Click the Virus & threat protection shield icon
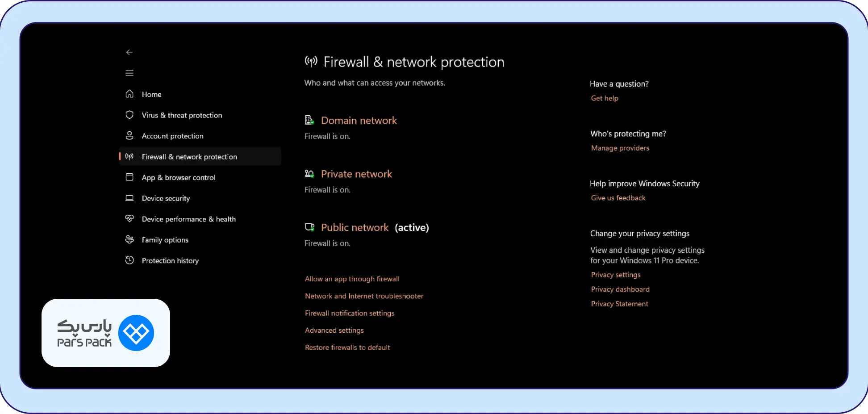Screen dimensions: 868x414 pyautogui.click(x=129, y=115)
